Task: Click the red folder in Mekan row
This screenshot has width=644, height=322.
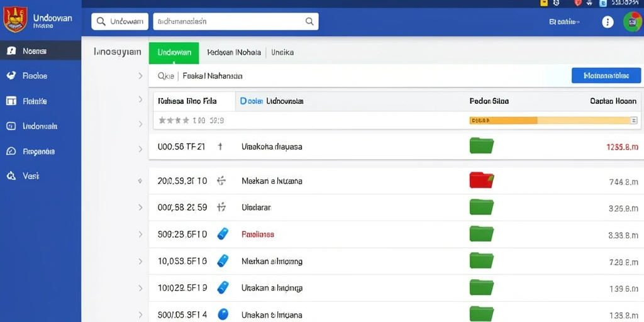Action: (x=481, y=180)
